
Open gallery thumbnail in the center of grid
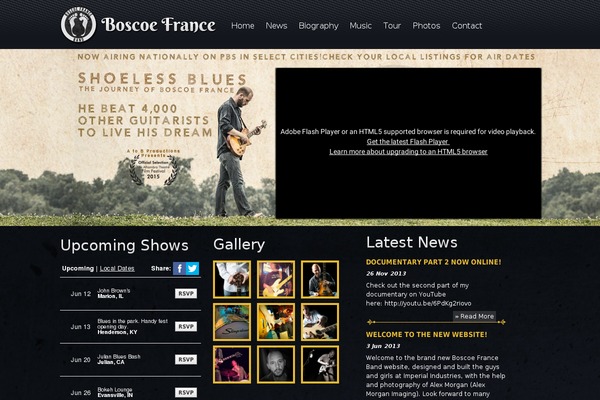(276, 322)
